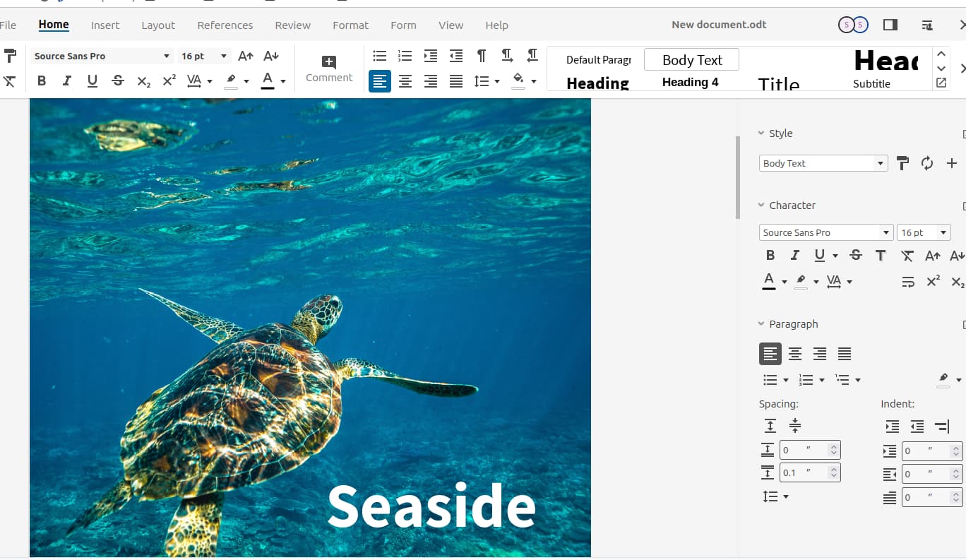Switch to the Insert tab
966x560 pixels.
click(105, 25)
